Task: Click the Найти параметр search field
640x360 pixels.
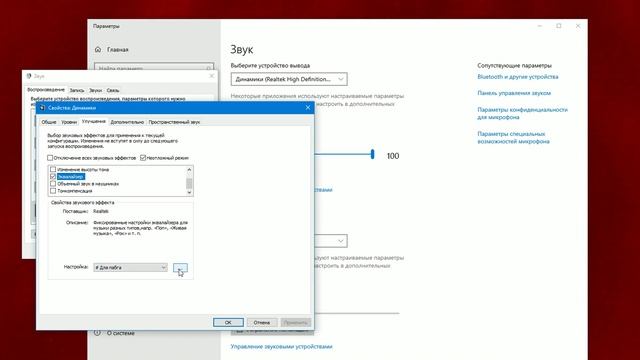Action: (154, 68)
